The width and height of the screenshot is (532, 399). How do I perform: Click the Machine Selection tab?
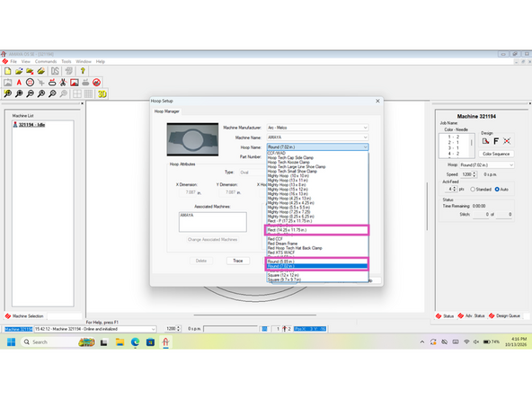click(x=24, y=316)
